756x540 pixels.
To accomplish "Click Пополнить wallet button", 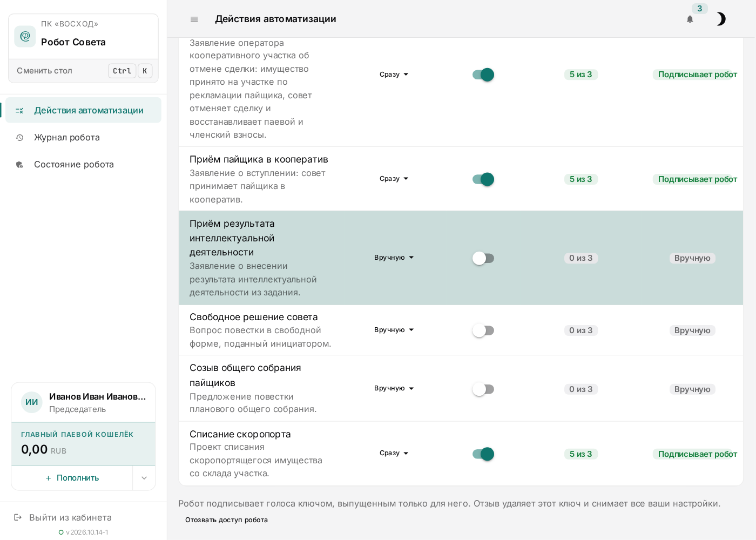I will pos(72,478).
